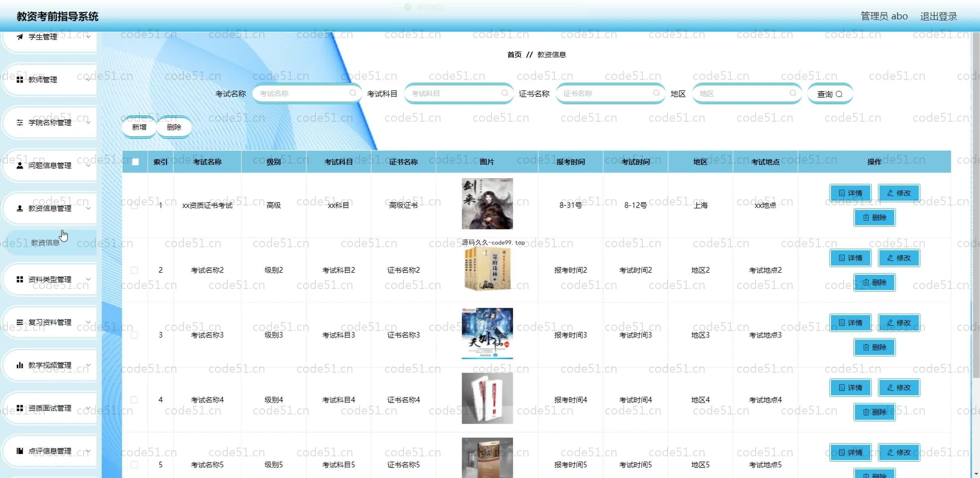Click the 管理员 abo account label

pos(884,16)
